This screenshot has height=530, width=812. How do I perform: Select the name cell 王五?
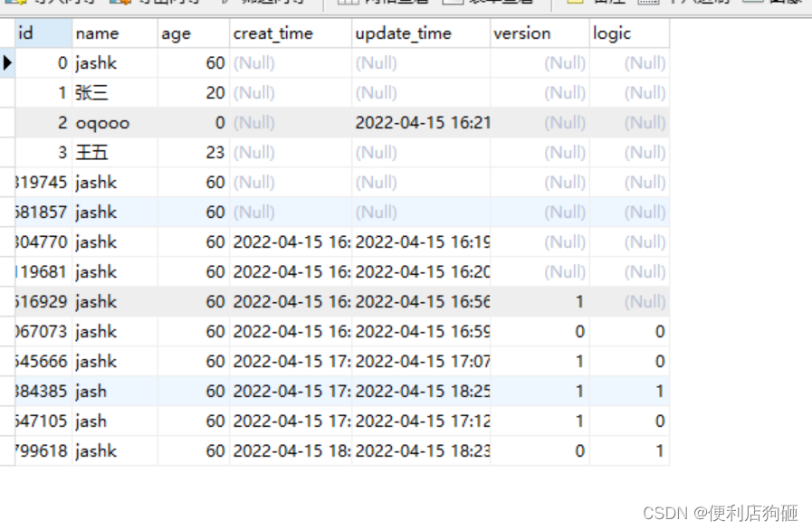tap(115, 153)
